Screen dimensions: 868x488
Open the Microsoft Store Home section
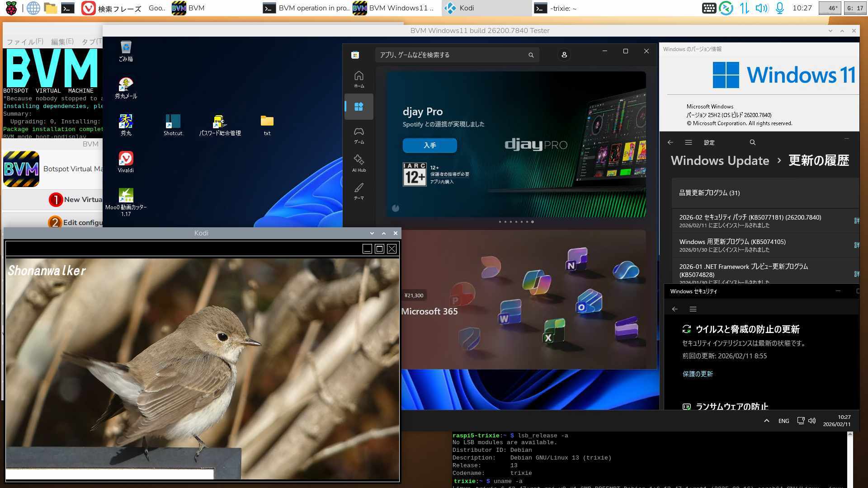click(x=359, y=79)
